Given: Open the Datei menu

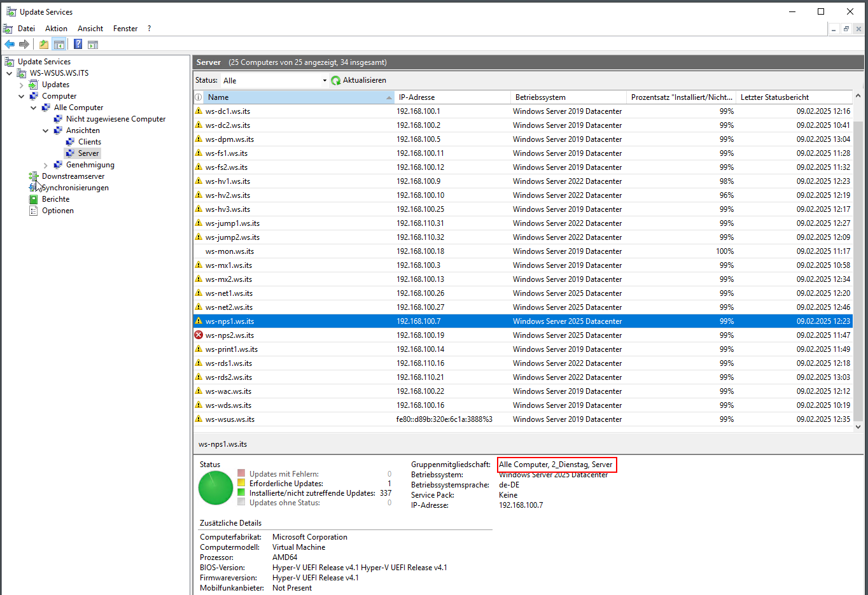Looking at the screenshot, I should [x=27, y=29].
